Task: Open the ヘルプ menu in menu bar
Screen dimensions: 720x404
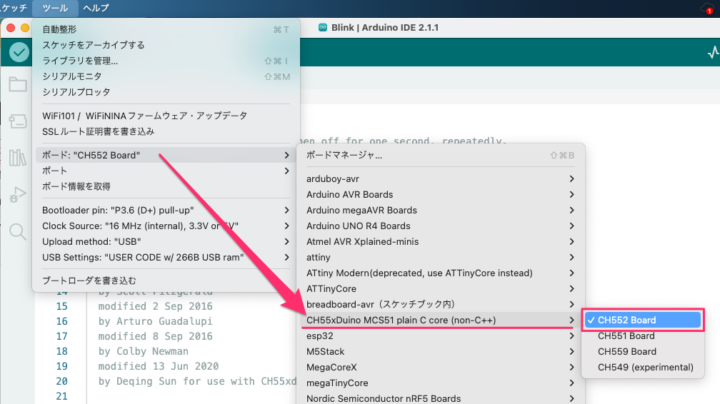Action: (96, 7)
